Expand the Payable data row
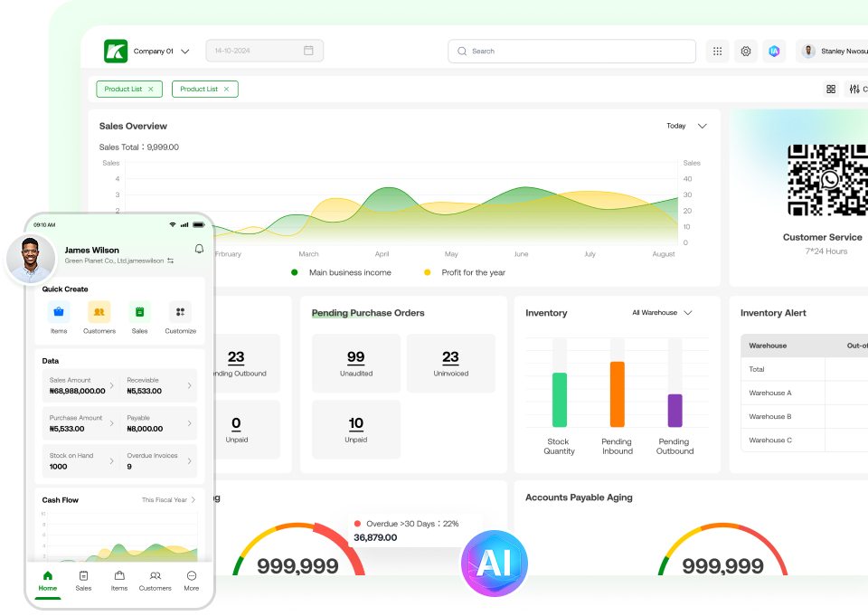Viewport: 868px width, 616px height. [159, 423]
